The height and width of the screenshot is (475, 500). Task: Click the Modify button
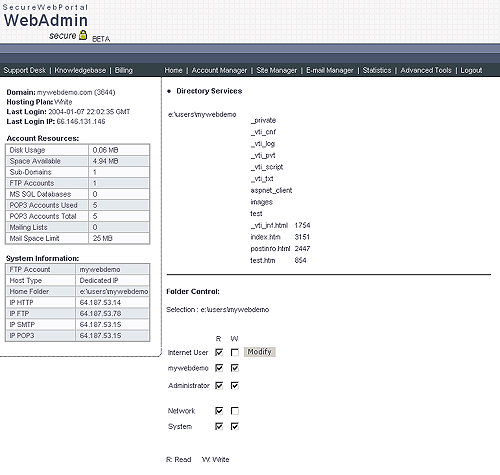(x=260, y=352)
